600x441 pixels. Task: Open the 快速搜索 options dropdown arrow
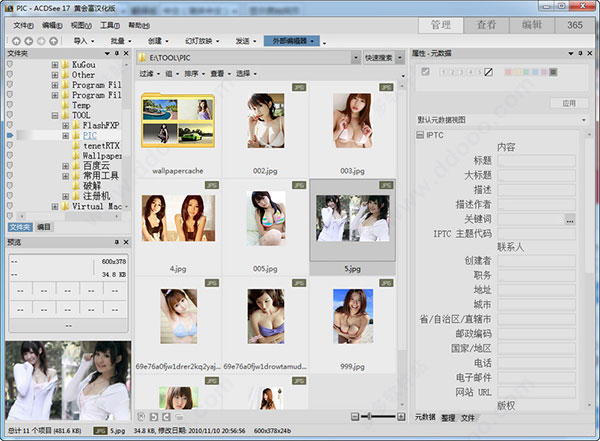[x=399, y=58]
